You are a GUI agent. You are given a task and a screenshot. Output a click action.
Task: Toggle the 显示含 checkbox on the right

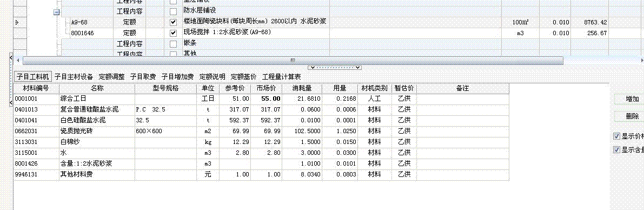[x=616, y=149]
